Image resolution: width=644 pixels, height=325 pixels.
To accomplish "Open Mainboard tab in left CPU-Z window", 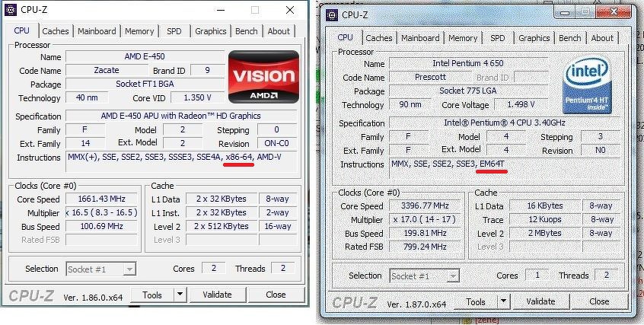I will 97,31.
